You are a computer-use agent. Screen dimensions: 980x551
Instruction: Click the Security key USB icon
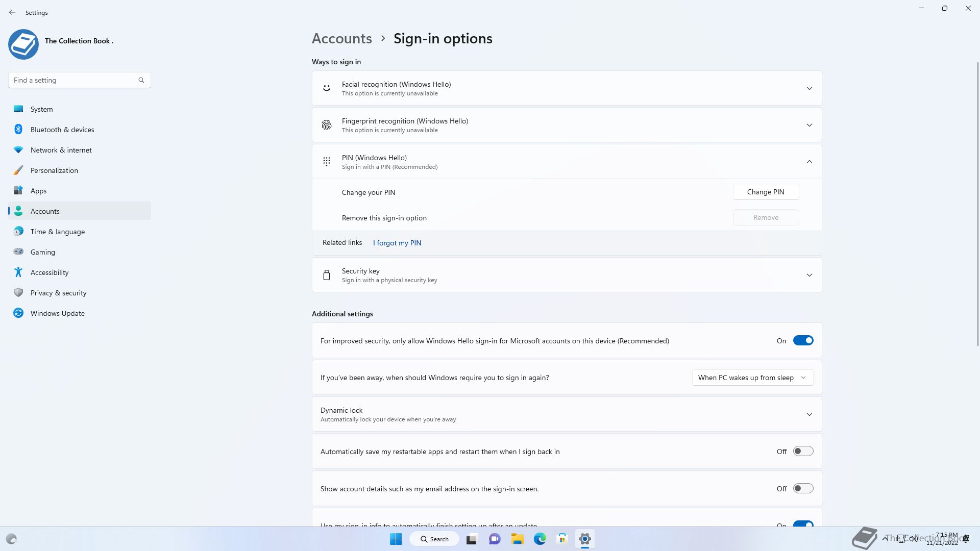tap(327, 275)
